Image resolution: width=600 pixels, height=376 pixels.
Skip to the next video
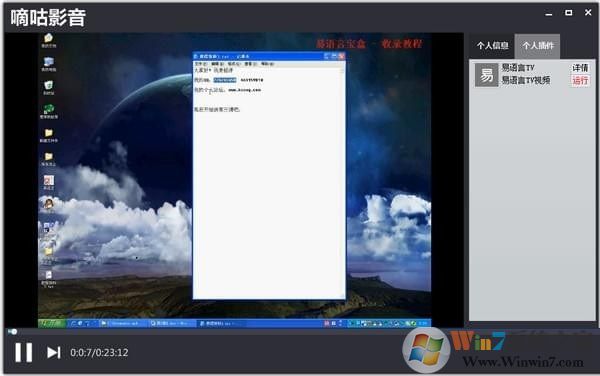point(54,352)
